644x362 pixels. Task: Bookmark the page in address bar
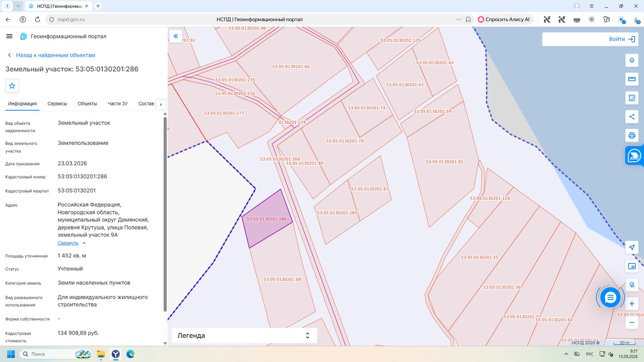[x=468, y=19]
